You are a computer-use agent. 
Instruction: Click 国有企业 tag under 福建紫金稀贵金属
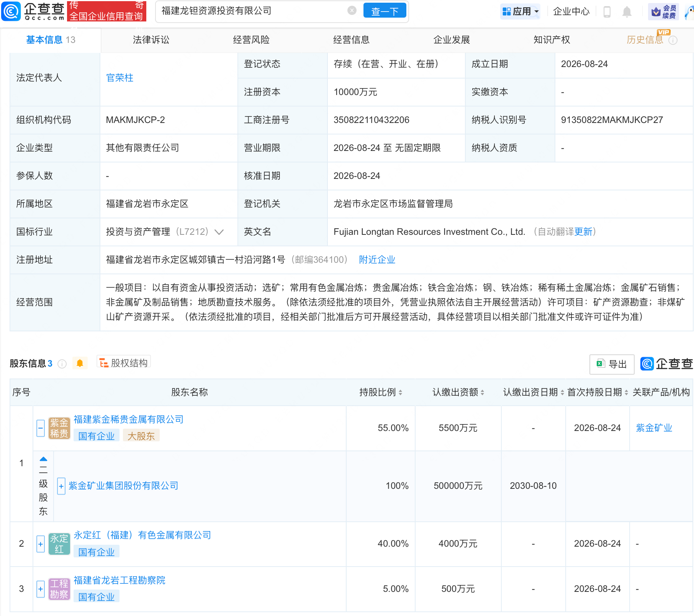(97, 436)
